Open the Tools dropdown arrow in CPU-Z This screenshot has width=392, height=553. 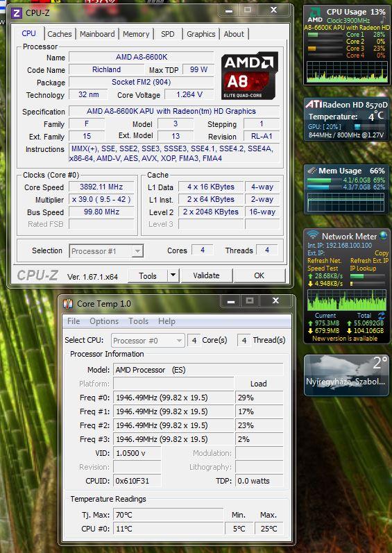coord(173,275)
